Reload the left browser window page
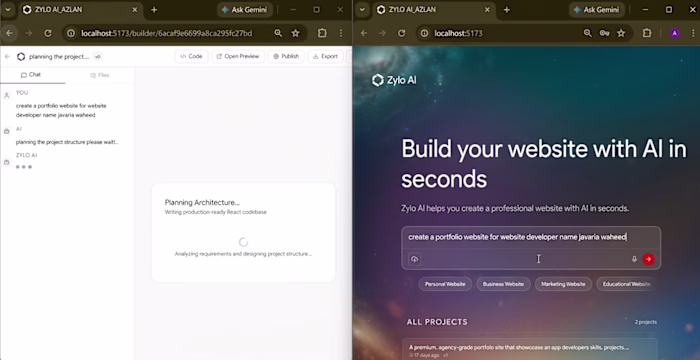 [x=48, y=33]
